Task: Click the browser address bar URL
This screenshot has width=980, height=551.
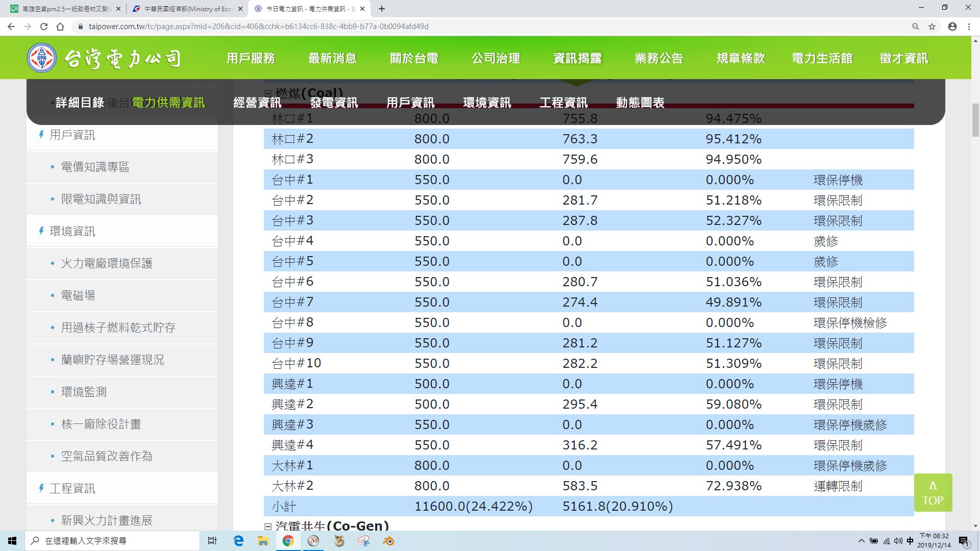Action: point(258,27)
